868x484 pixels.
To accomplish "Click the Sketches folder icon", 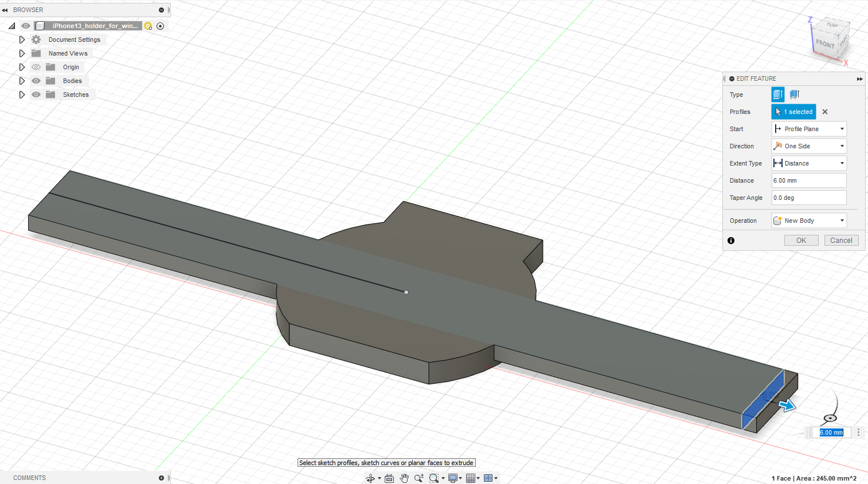I will click(x=50, y=95).
